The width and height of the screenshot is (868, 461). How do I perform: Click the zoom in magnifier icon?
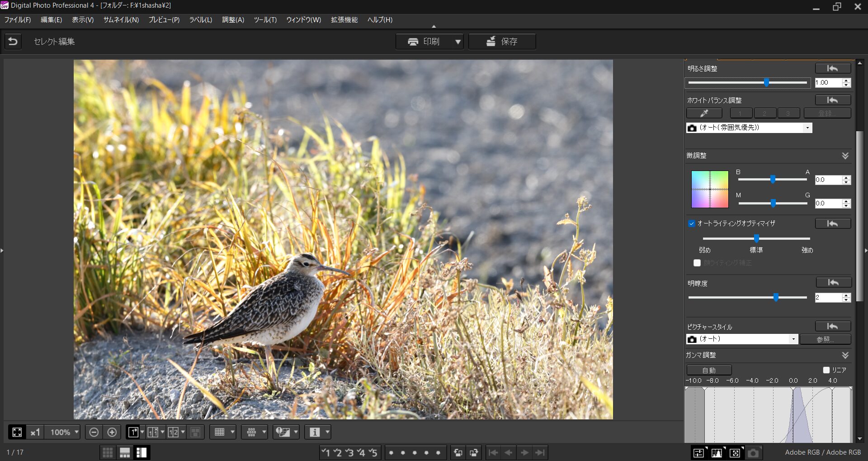(112, 432)
